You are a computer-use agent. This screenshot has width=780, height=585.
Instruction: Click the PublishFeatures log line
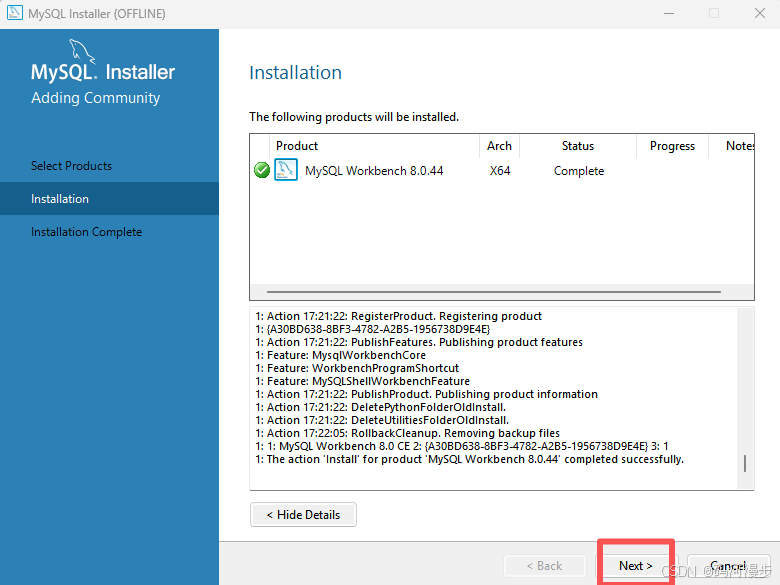point(419,342)
